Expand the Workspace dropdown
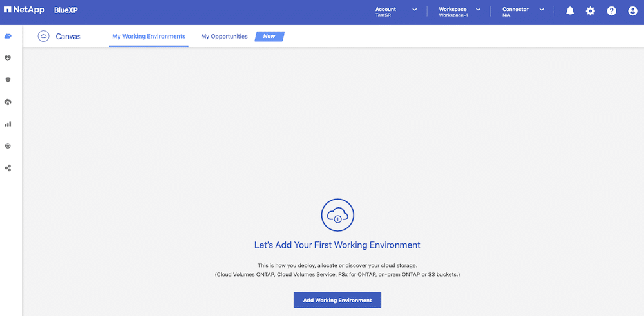 (460, 12)
